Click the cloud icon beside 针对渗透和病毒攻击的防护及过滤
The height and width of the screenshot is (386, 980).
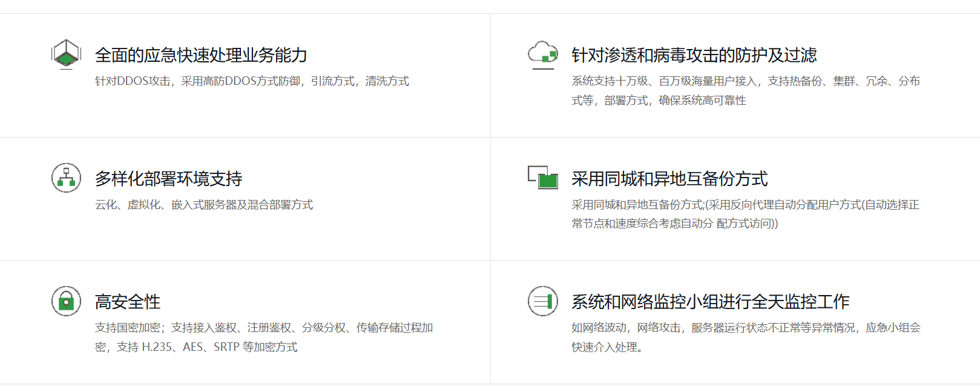pyautogui.click(x=542, y=54)
